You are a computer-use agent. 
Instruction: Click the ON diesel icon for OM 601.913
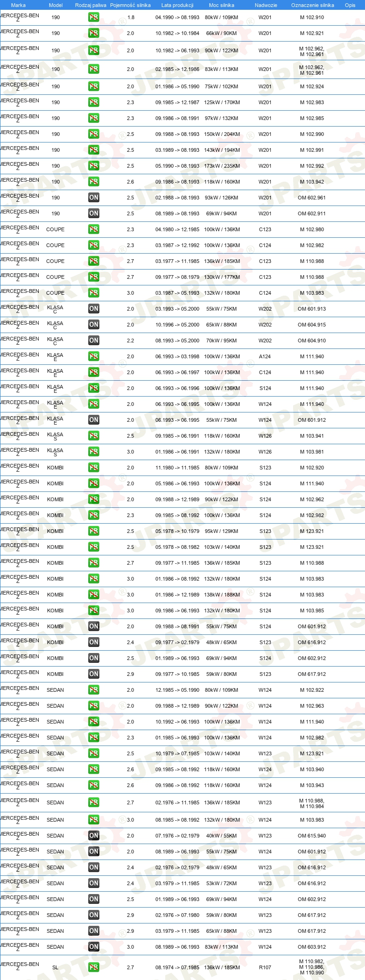pyautogui.click(x=94, y=309)
